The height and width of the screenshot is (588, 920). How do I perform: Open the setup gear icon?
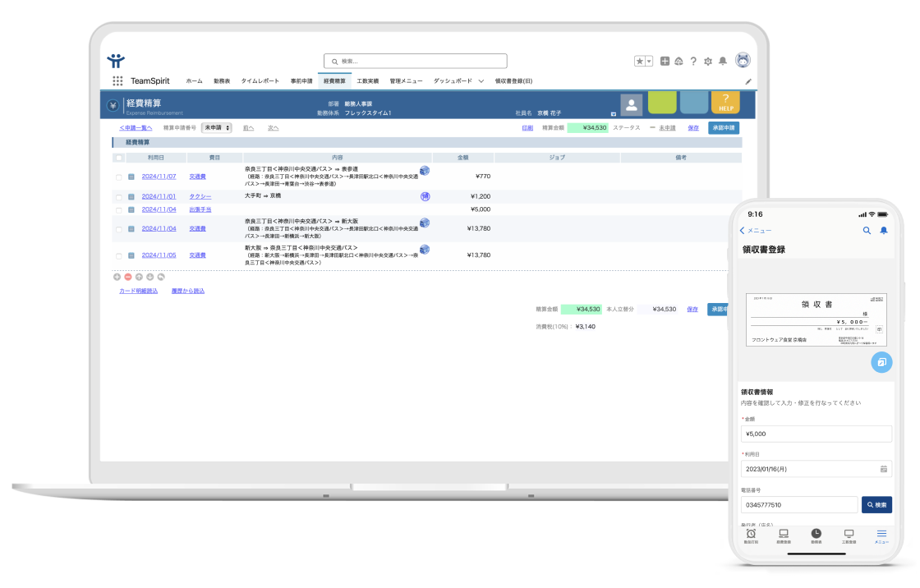(x=707, y=61)
